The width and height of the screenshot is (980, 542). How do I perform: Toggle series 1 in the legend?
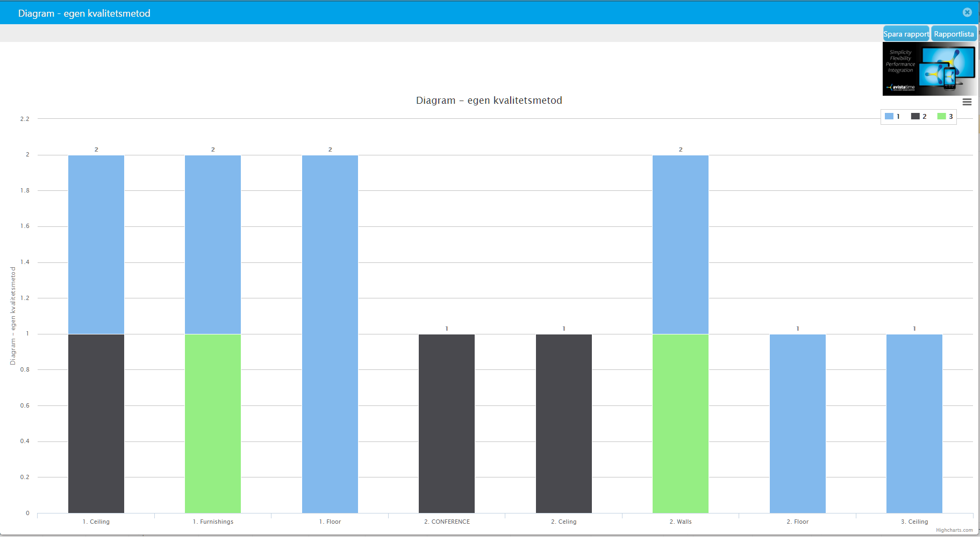[892, 116]
